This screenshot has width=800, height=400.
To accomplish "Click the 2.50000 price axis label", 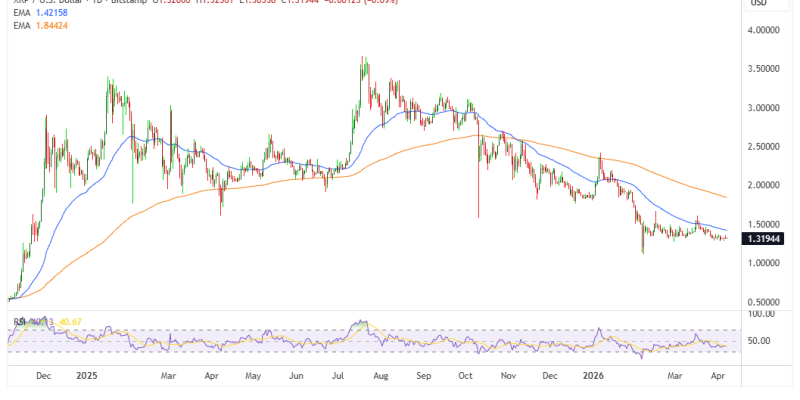I will click(763, 147).
